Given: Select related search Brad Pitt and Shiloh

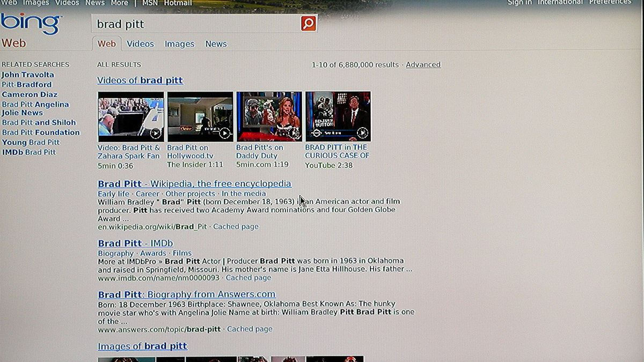Looking at the screenshot, I should (x=39, y=123).
